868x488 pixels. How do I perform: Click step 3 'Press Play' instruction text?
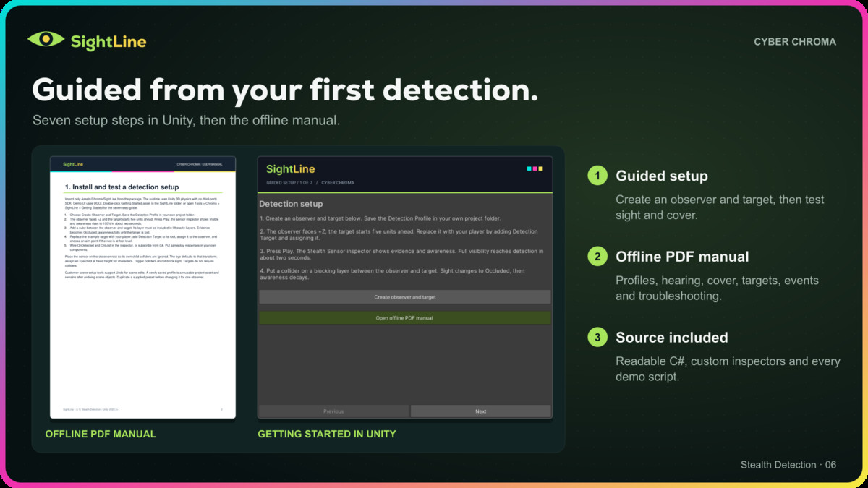point(401,254)
